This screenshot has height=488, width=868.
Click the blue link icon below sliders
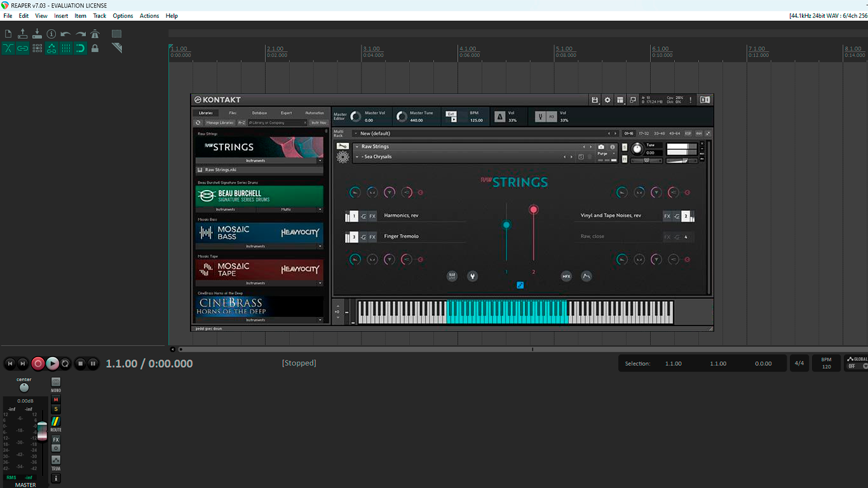(x=520, y=285)
